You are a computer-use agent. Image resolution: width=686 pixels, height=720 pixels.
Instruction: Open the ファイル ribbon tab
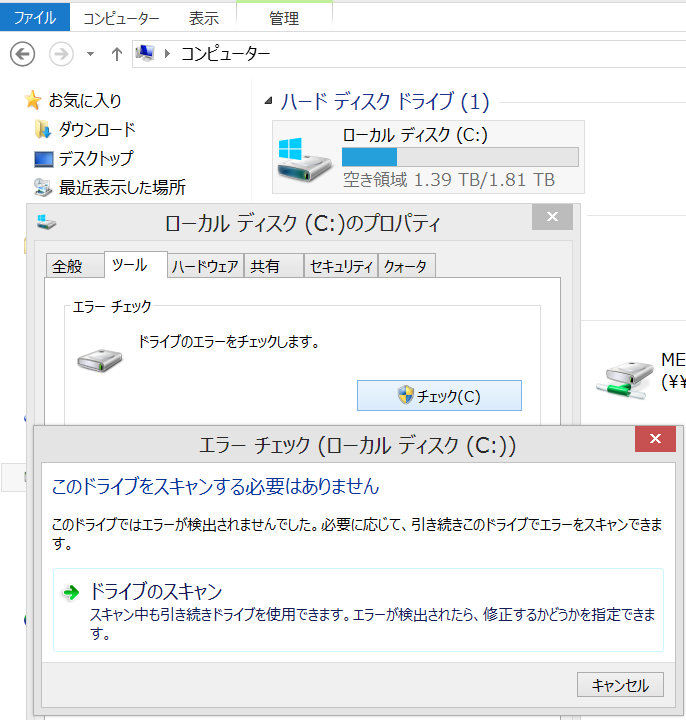[x=35, y=17]
